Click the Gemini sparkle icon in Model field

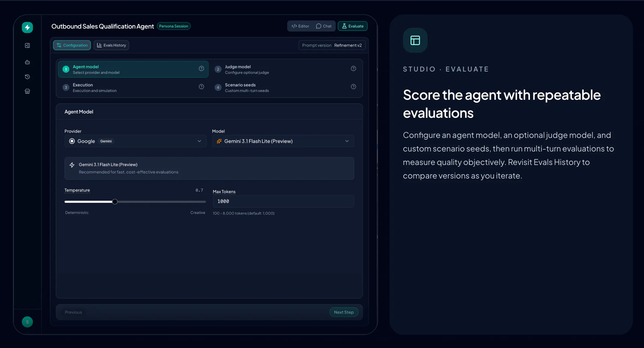[219, 141]
